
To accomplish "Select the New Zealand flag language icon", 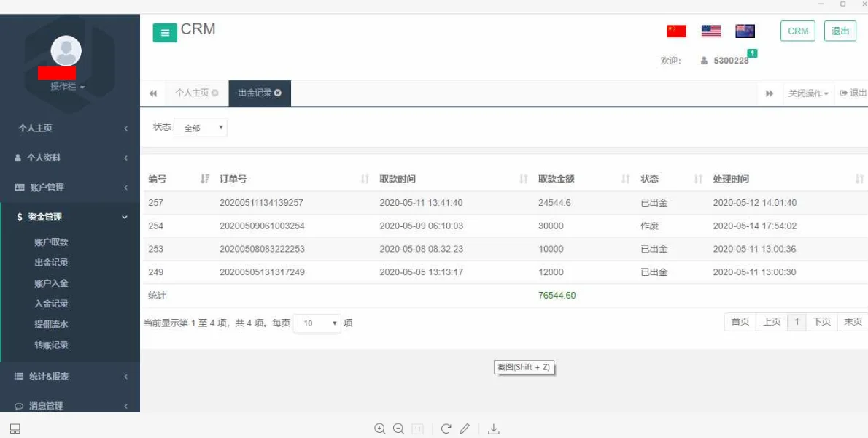I will tap(745, 31).
